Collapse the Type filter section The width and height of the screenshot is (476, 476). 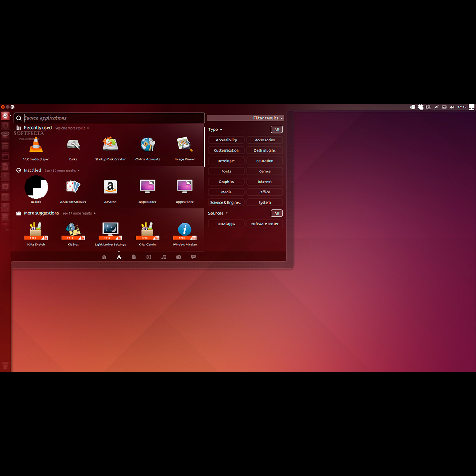(x=215, y=129)
